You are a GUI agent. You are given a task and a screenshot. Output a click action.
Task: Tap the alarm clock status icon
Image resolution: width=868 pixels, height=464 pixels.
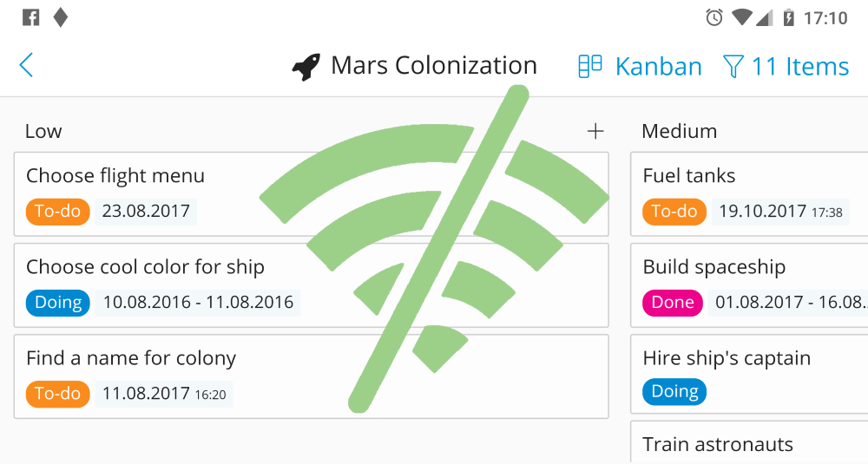tap(714, 17)
